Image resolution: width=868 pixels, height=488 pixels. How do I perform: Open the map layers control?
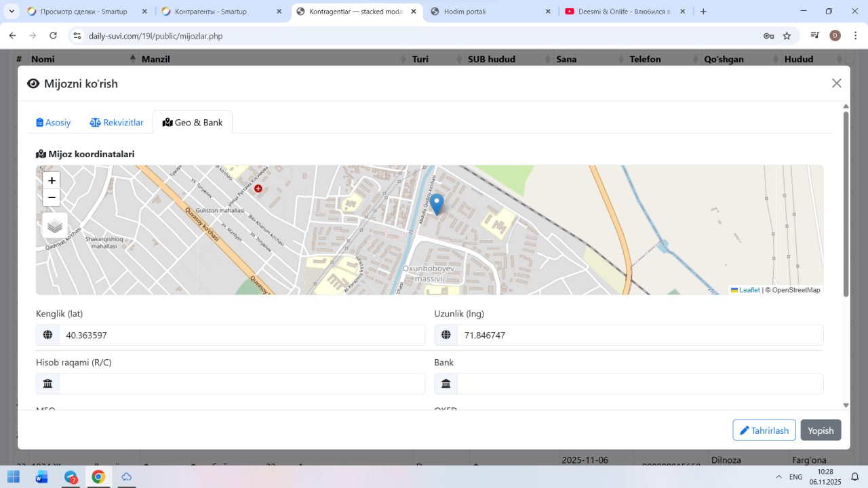[55, 226]
